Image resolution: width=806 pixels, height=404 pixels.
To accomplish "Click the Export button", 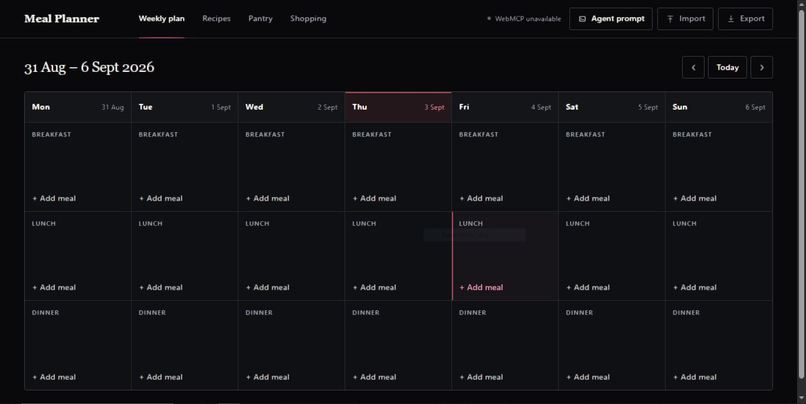I will 745,19.
